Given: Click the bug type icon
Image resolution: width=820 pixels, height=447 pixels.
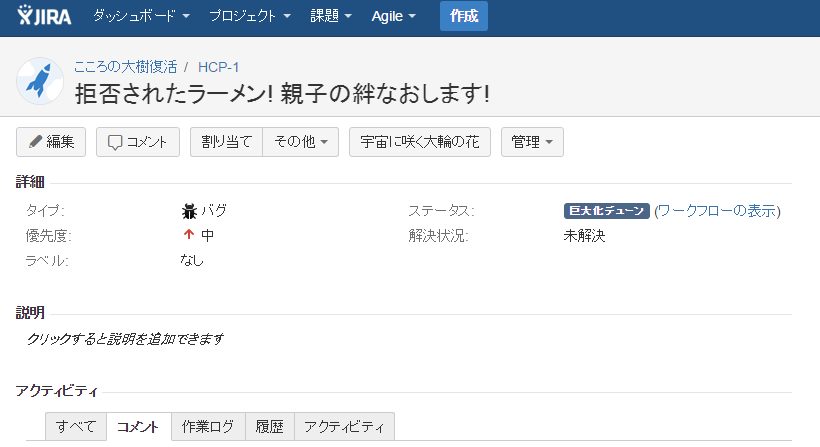Looking at the screenshot, I should point(189,211).
